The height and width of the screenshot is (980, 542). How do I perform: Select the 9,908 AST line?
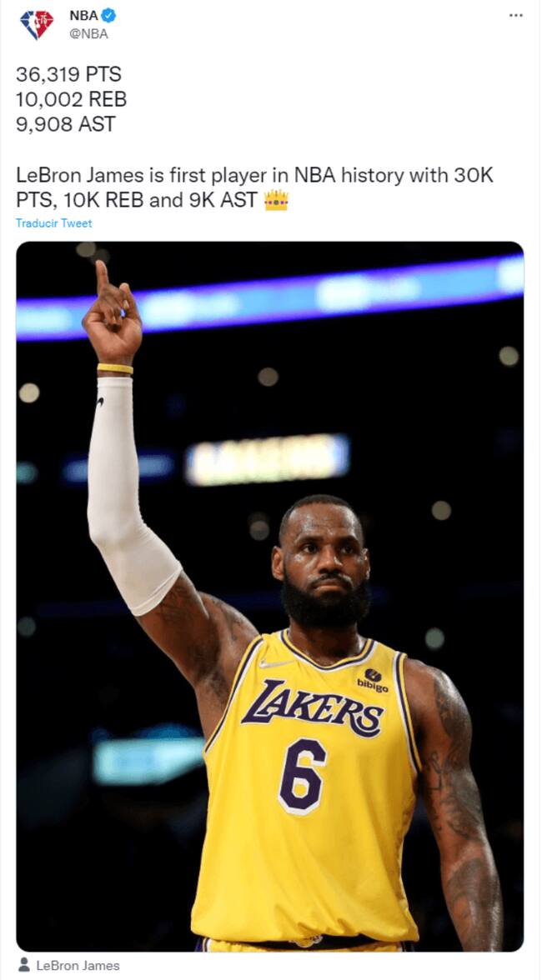tap(66, 123)
